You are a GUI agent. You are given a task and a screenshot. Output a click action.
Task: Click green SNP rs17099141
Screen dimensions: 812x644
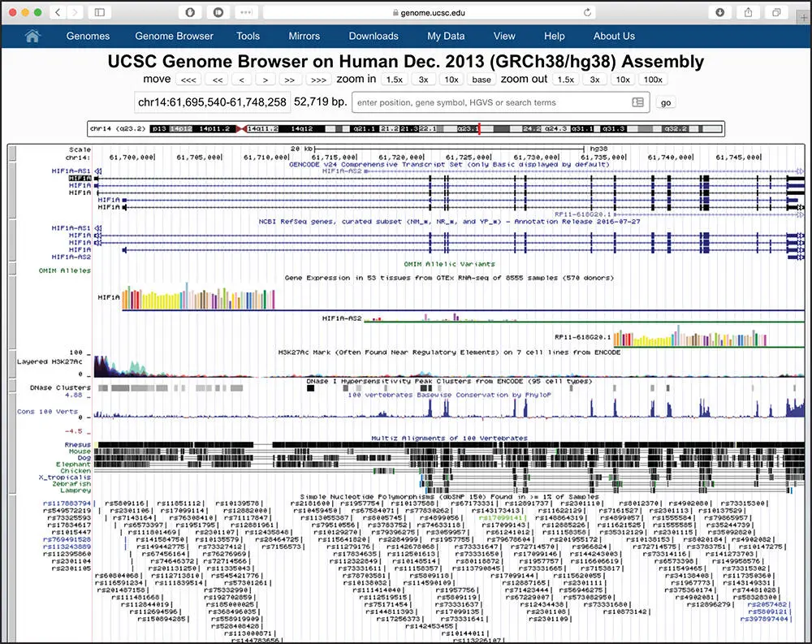tap(503, 517)
